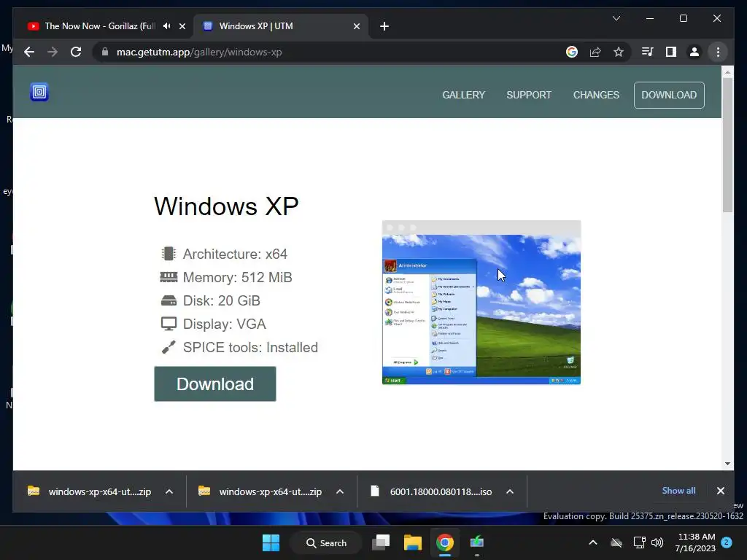
Task: Open File Explorer from taskbar
Action: 413,542
